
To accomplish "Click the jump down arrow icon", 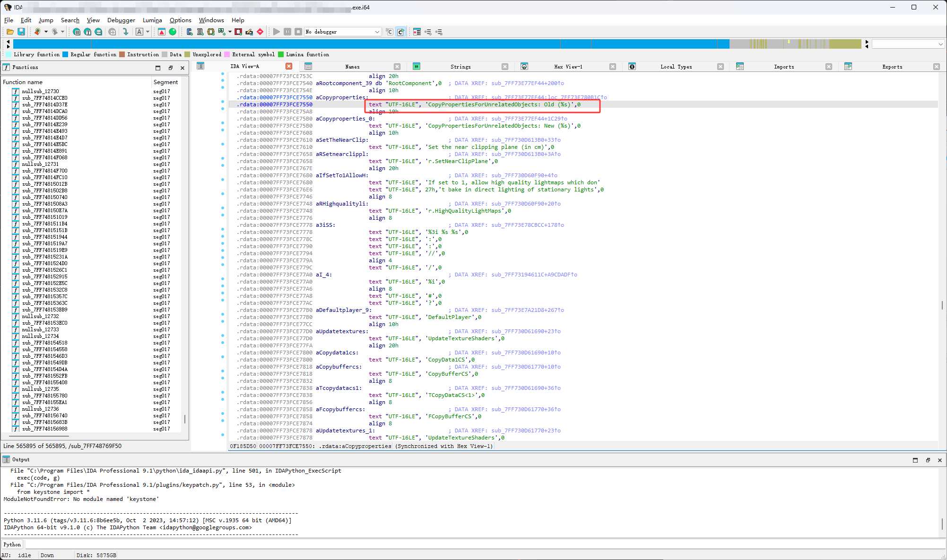I will (x=125, y=32).
